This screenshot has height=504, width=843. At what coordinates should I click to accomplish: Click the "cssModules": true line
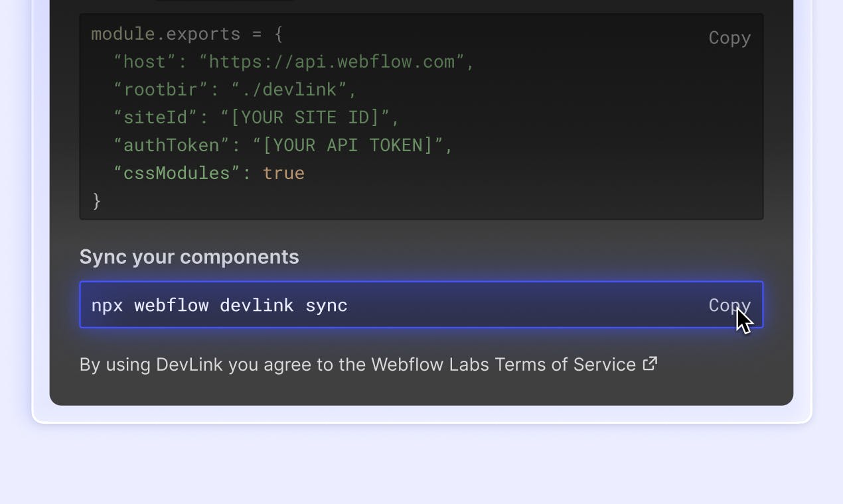click(208, 173)
